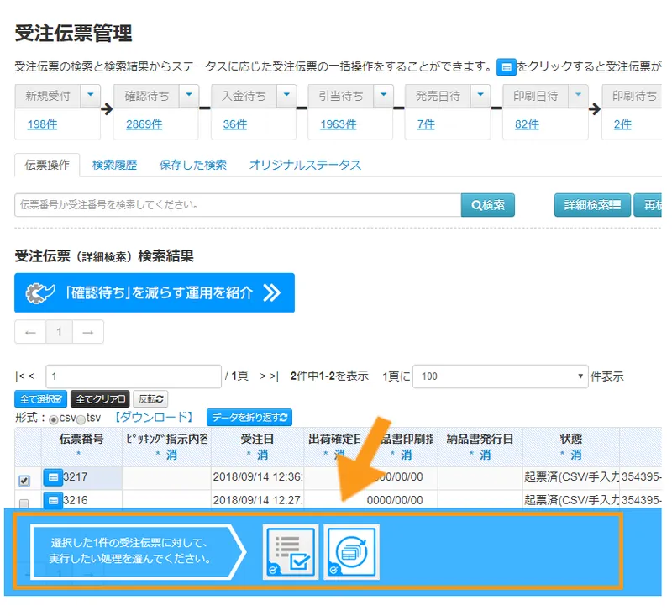Open 保存した検索 tab
The height and width of the screenshot is (616, 672).
pyautogui.click(x=193, y=165)
